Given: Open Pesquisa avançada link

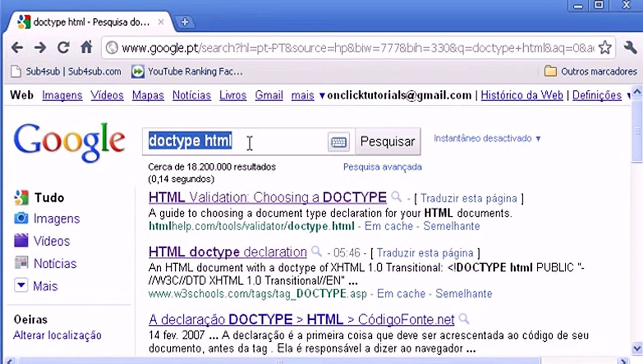Looking at the screenshot, I should tap(382, 167).
